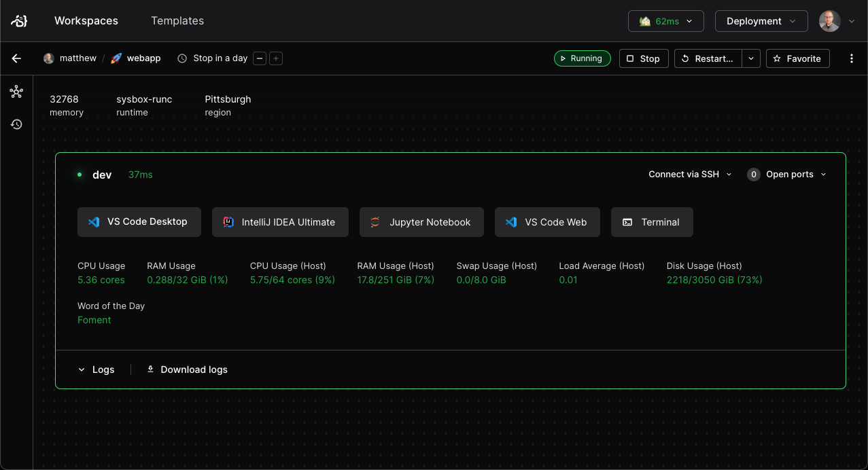This screenshot has width=868, height=470.
Task: Open the Connect via SSH dropdown
Action: pos(689,174)
